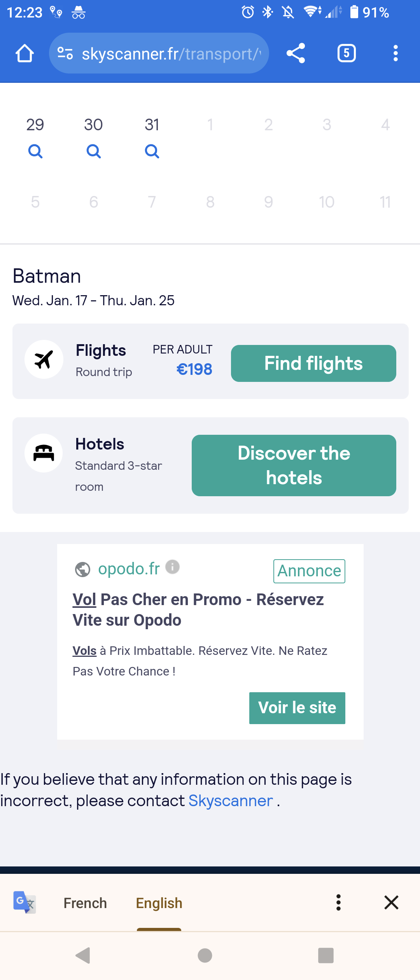Viewport: 420px width, 980px height.
Task: Search prices for day 29
Action: click(x=35, y=151)
